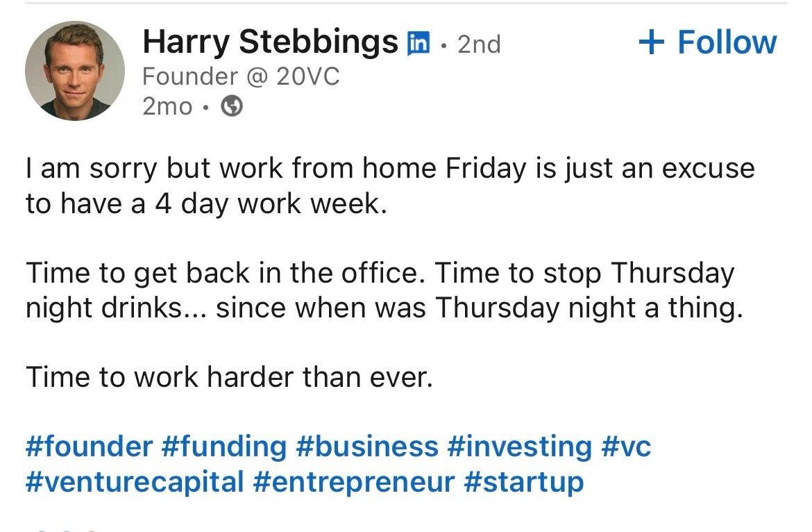
Task: Click the Founder @ 20VC headline
Action: coord(241,76)
